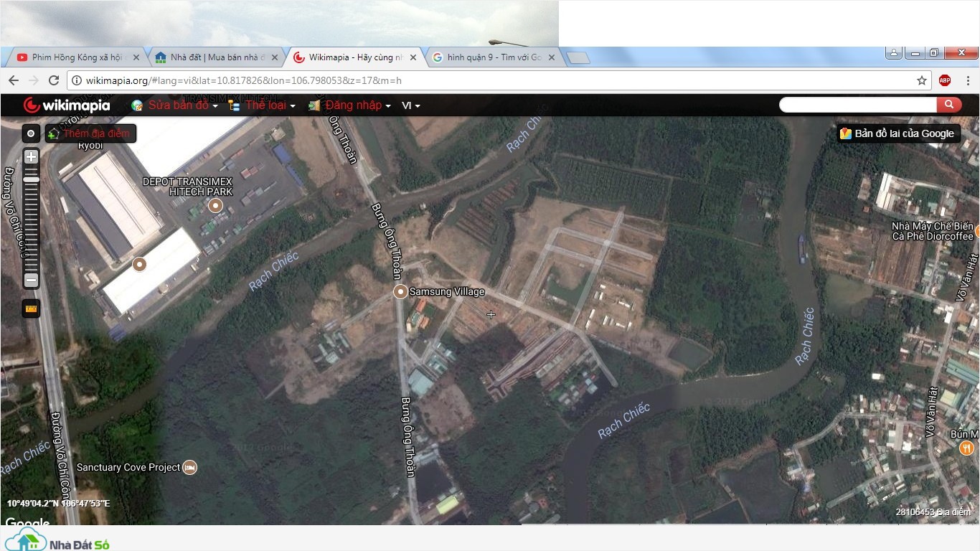Close the Wikimapia tab
Viewport: 980px width, 551px height.
pyautogui.click(x=412, y=57)
